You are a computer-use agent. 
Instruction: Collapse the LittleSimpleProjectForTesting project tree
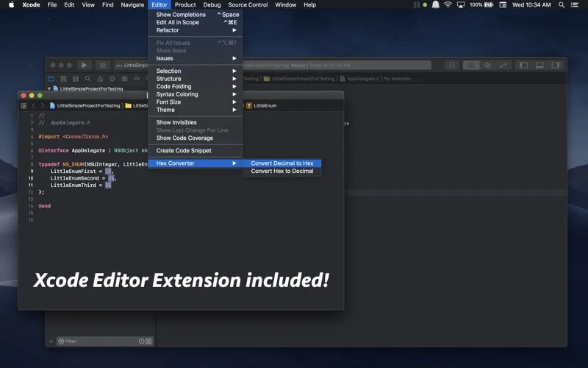click(49, 89)
